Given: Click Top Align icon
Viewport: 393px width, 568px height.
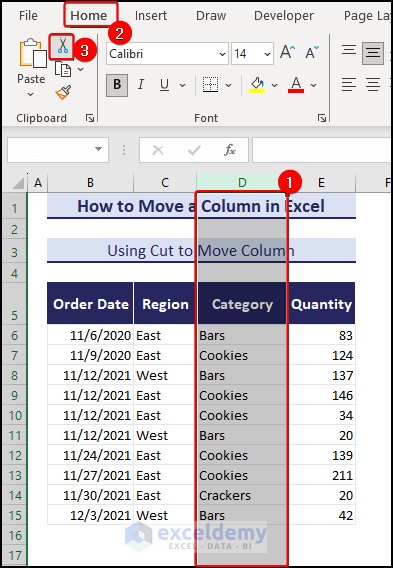Looking at the screenshot, I should coord(348,50).
